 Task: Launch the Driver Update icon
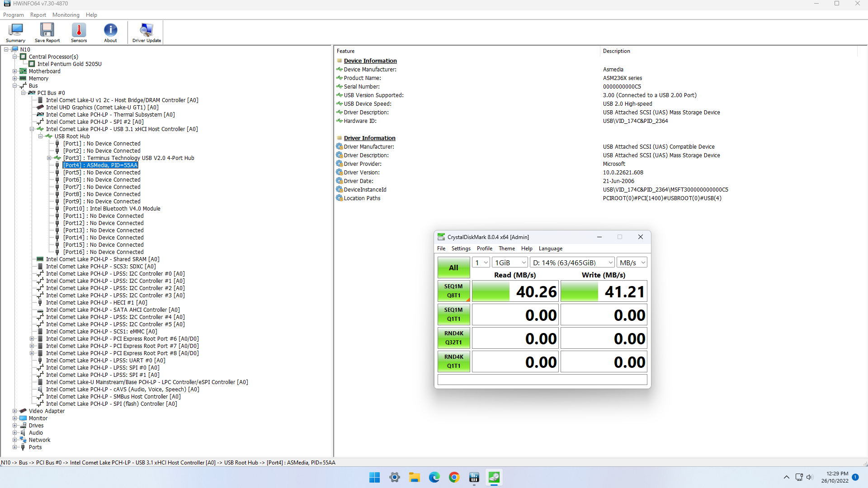tap(146, 33)
